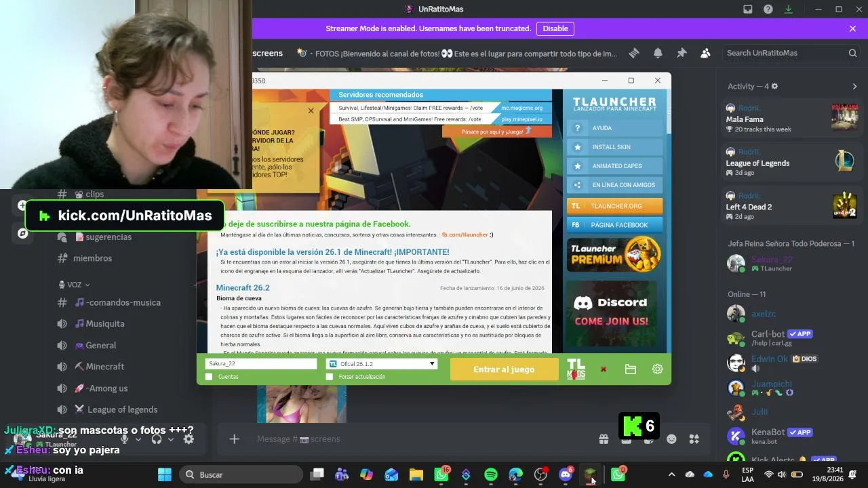The image size is (868, 488).
Task: Open the headphone output options arrow
Action: pyautogui.click(x=170, y=439)
